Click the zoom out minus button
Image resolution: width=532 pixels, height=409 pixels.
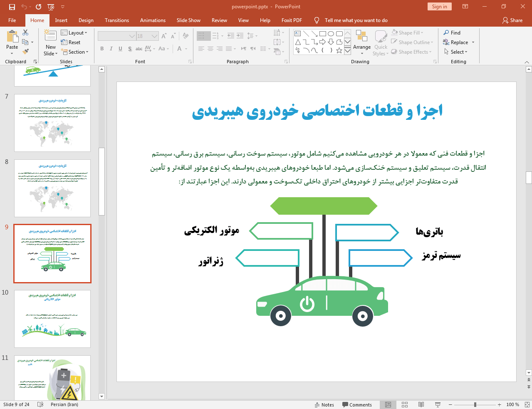[x=450, y=404]
